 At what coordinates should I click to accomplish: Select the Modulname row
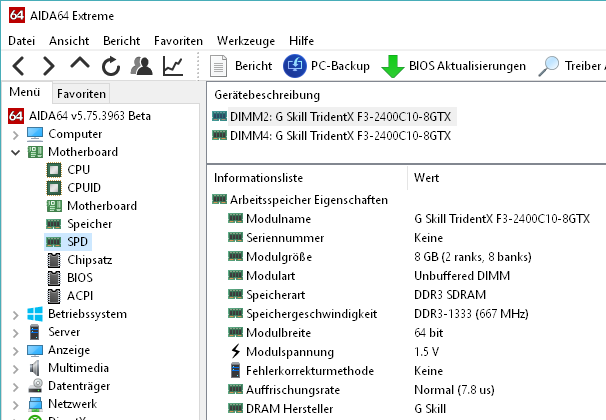point(408,219)
